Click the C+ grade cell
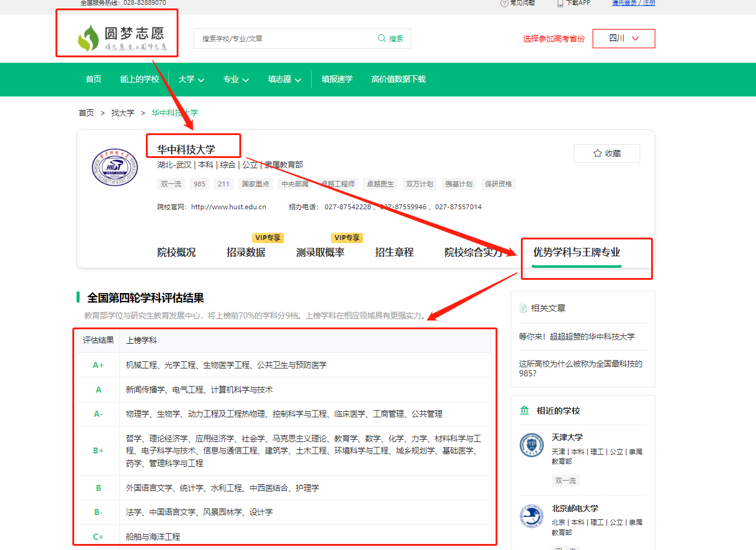The height and width of the screenshot is (550, 756). 98,536
